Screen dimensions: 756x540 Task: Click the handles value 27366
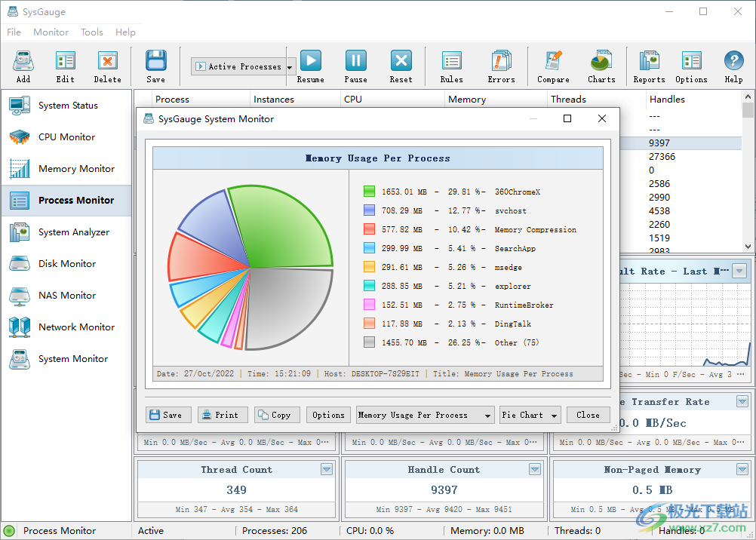[x=662, y=157]
